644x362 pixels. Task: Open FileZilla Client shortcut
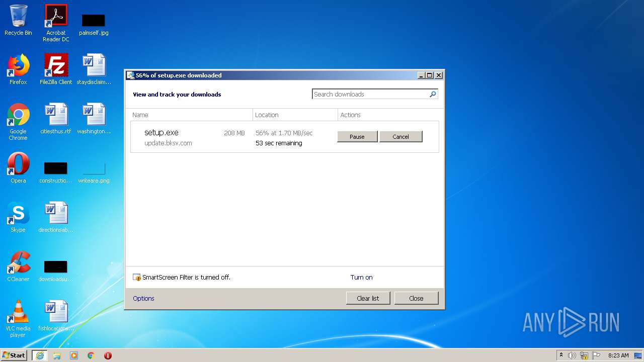click(x=56, y=69)
